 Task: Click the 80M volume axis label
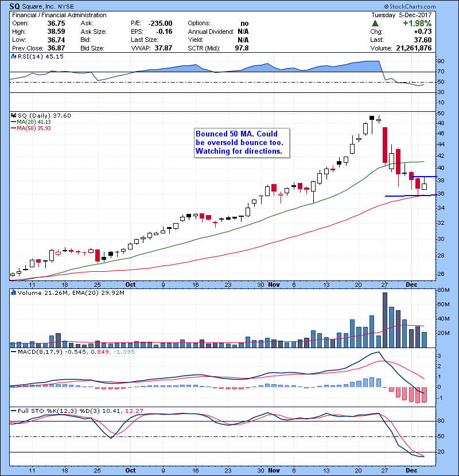tap(443, 290)
